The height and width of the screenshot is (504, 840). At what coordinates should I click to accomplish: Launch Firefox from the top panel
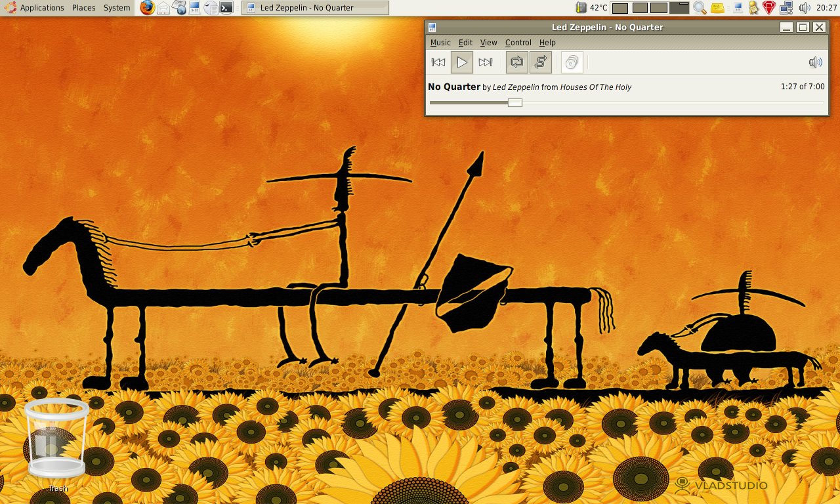tap(148, 8)
